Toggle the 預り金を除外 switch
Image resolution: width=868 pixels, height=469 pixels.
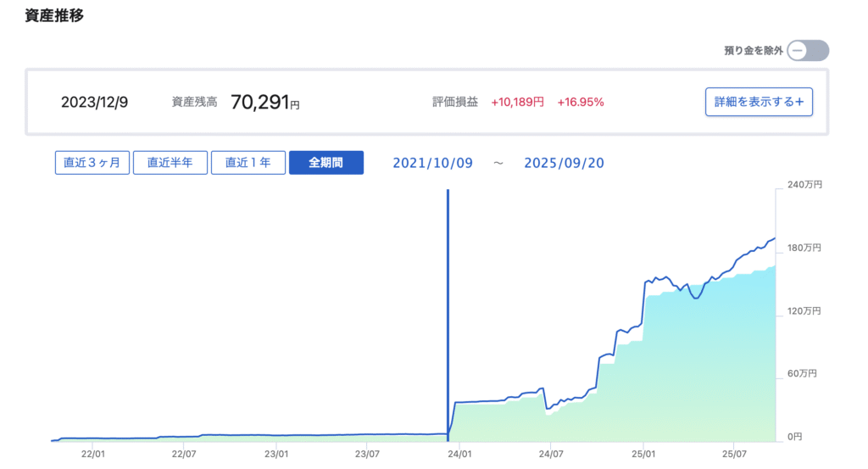[x=807, y=51]
